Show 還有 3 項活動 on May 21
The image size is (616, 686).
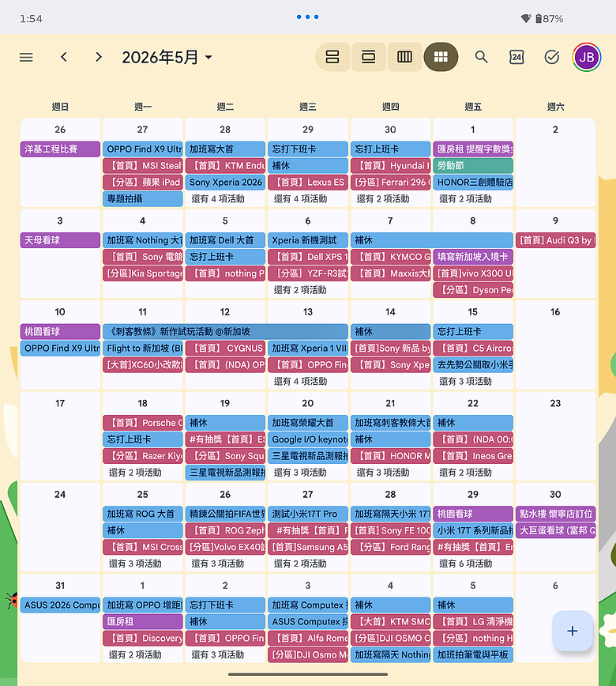click(x=383, y=473)
